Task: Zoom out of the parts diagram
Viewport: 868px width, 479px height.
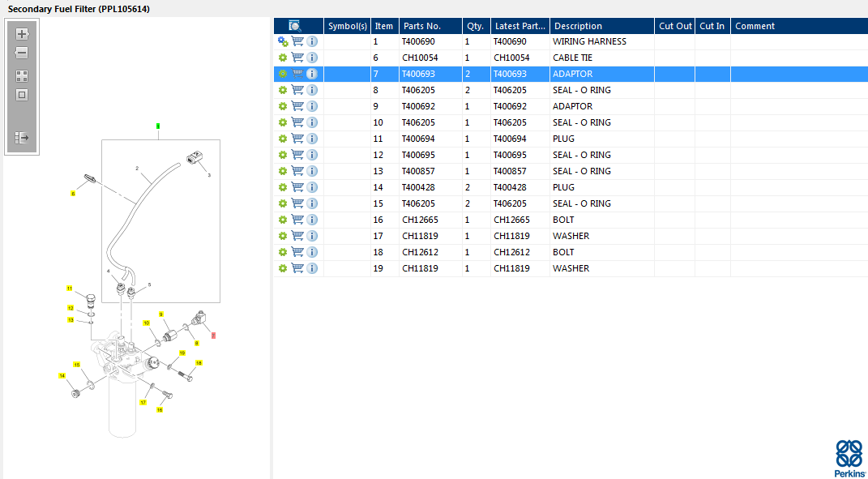Action: [22, 53]
